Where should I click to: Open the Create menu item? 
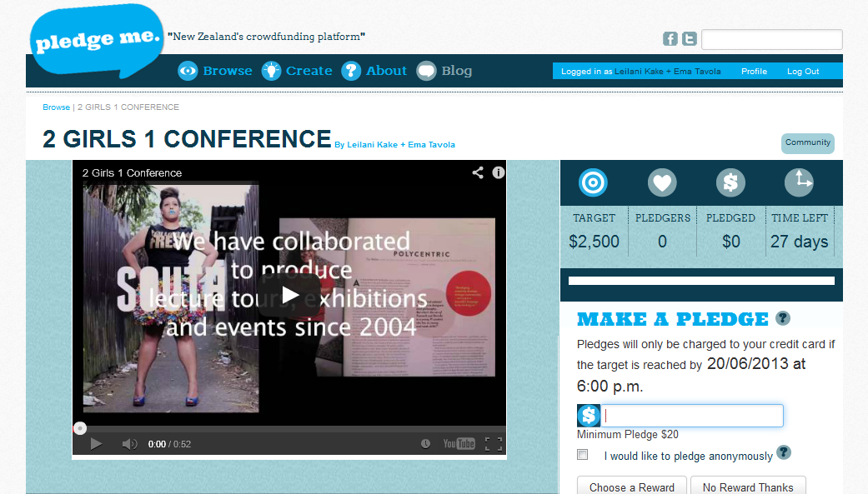click(x=297, y=71)
